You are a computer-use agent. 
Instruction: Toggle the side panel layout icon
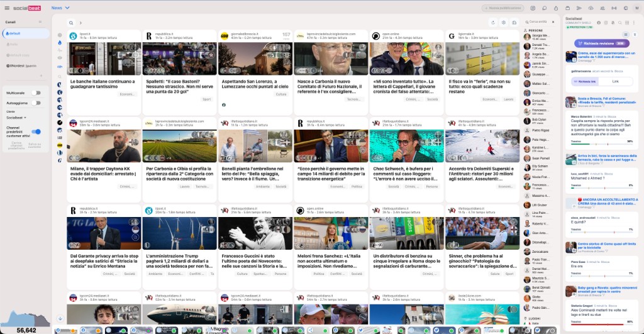point(514,23)
